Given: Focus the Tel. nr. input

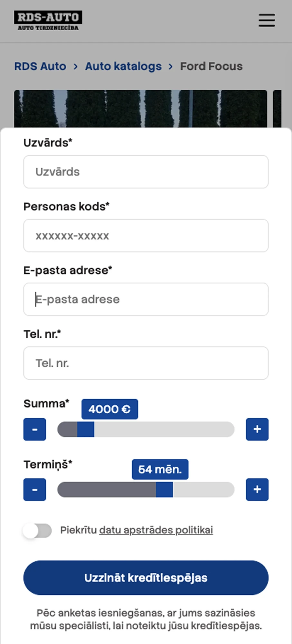Looking at the screenshot, I should point(146,363).
